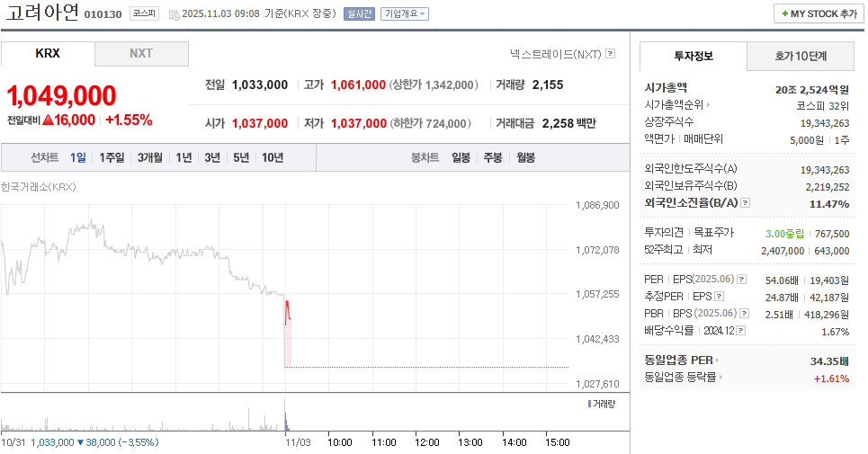Show the 일봉 candlestick chart
The height and width of the screenshot is (454, 868).
click(461, 157)
